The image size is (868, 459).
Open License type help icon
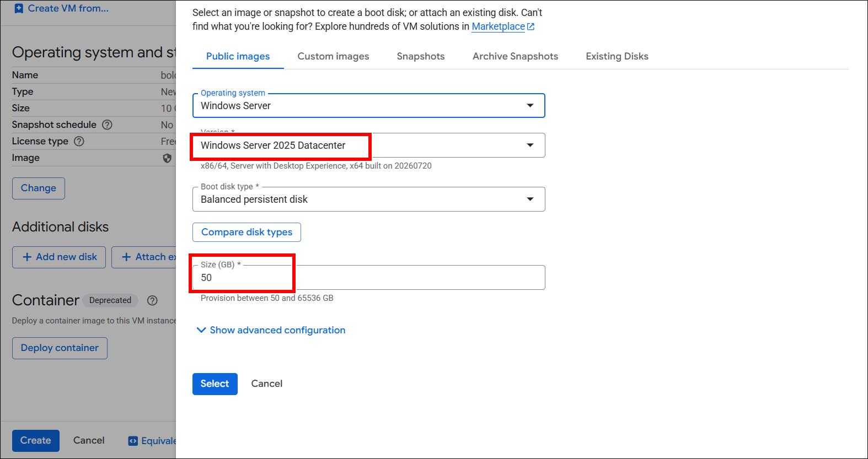(79, 141)
